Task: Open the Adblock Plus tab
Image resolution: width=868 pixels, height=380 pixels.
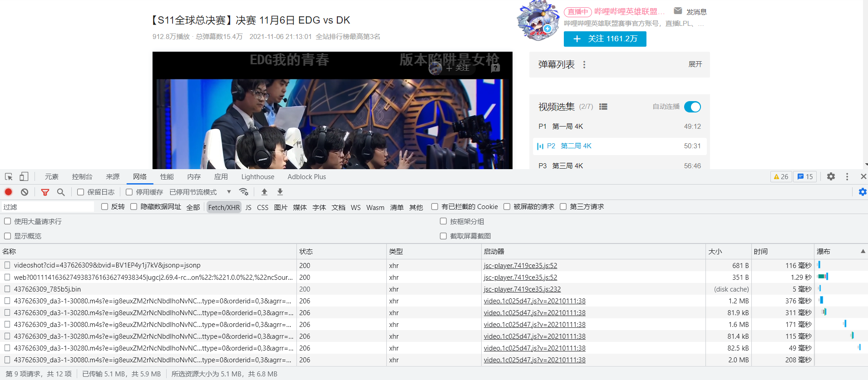Action: pos(307,177)
